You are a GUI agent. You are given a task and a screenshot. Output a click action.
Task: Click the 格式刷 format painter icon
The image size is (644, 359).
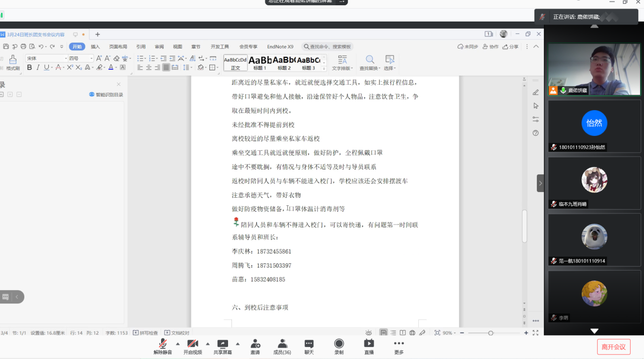click(12, 62)
